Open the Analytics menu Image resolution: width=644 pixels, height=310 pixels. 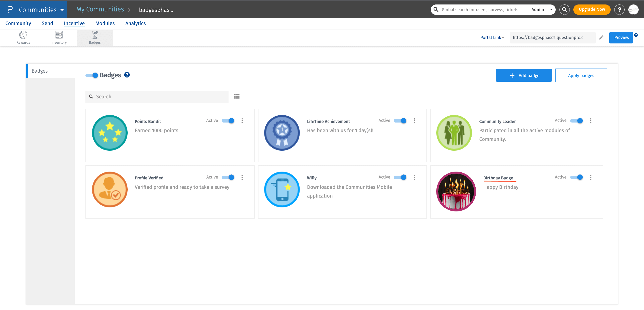[x=135, y=23]
